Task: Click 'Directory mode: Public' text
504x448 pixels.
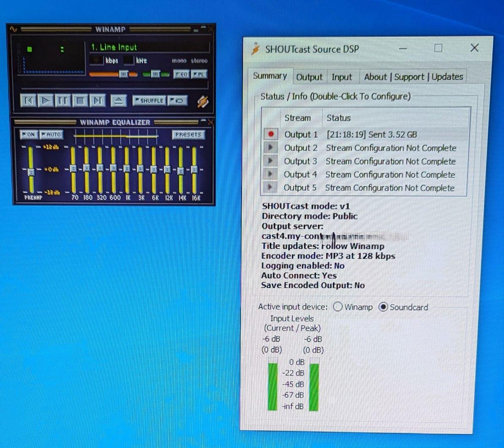Action: [310, 216]
